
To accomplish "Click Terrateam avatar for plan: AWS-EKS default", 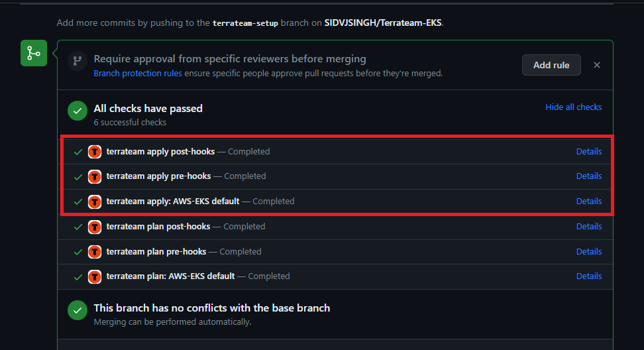I will (95, 276).
